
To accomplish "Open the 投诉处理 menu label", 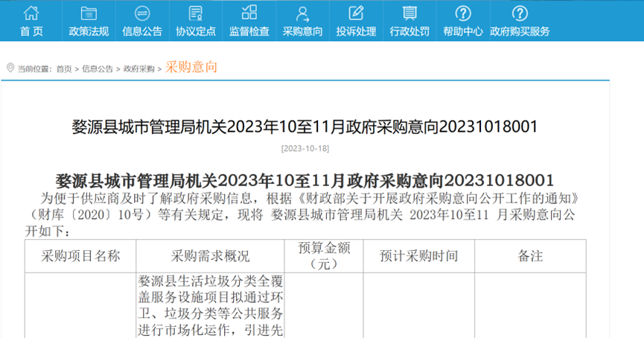I will (x=356, y=31).
